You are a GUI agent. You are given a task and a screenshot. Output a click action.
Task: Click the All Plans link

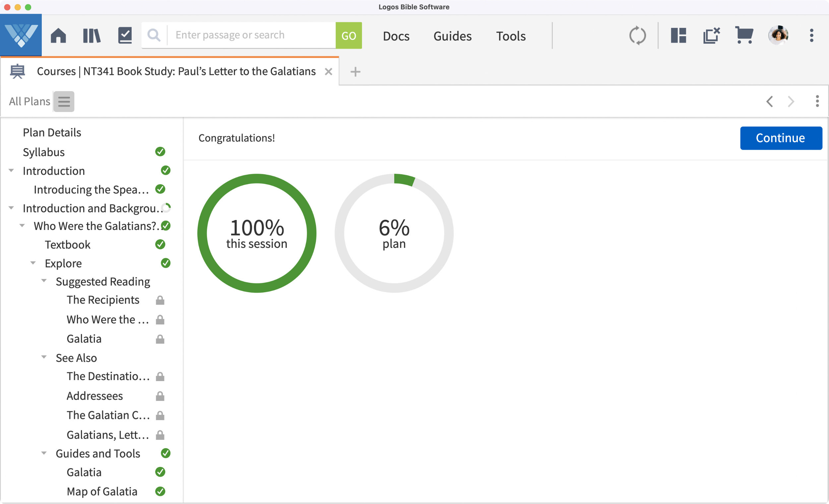(30, 101)
